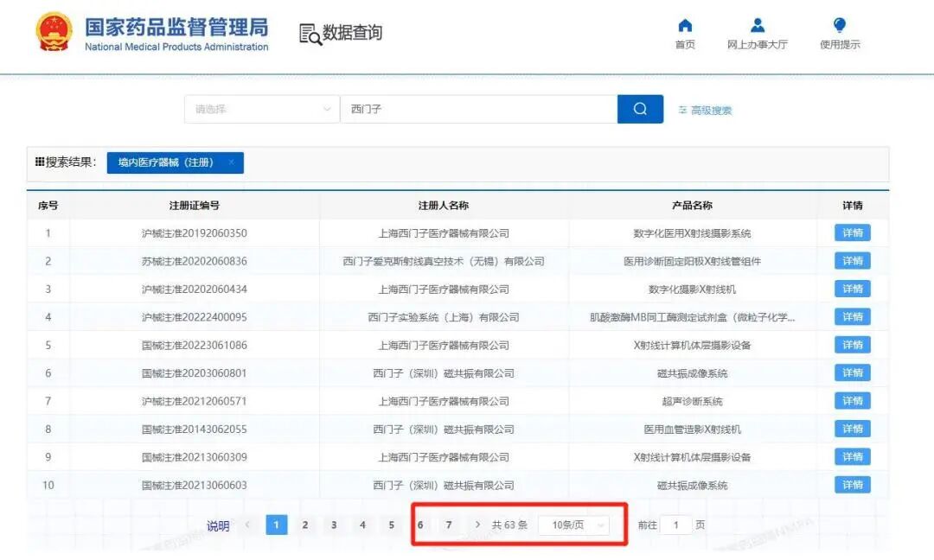Remove the 境内医疗器械（注册） filter tag

click(230, 162)
